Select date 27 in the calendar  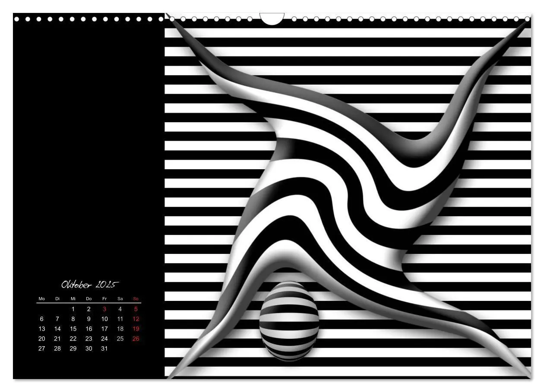coord(41,349)
